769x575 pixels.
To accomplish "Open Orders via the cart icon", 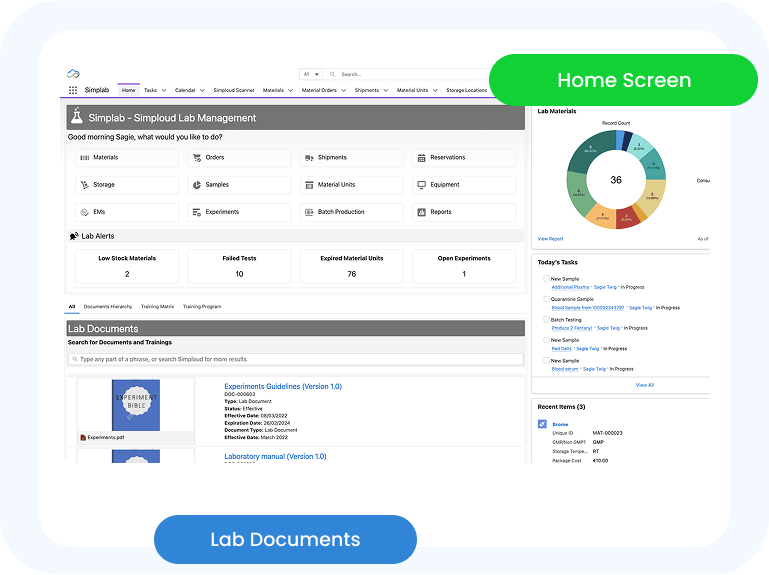I will (197, 158).
